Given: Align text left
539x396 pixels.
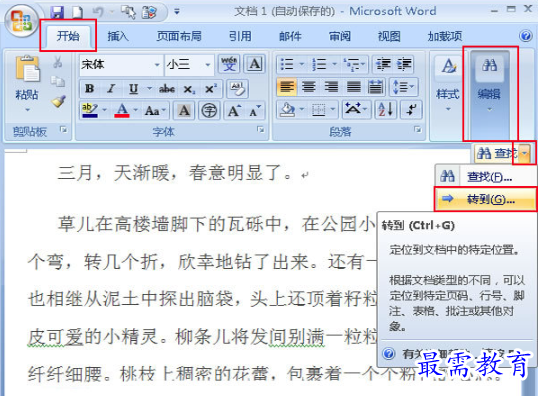Looking at the screenshot, I should [287, 87].
